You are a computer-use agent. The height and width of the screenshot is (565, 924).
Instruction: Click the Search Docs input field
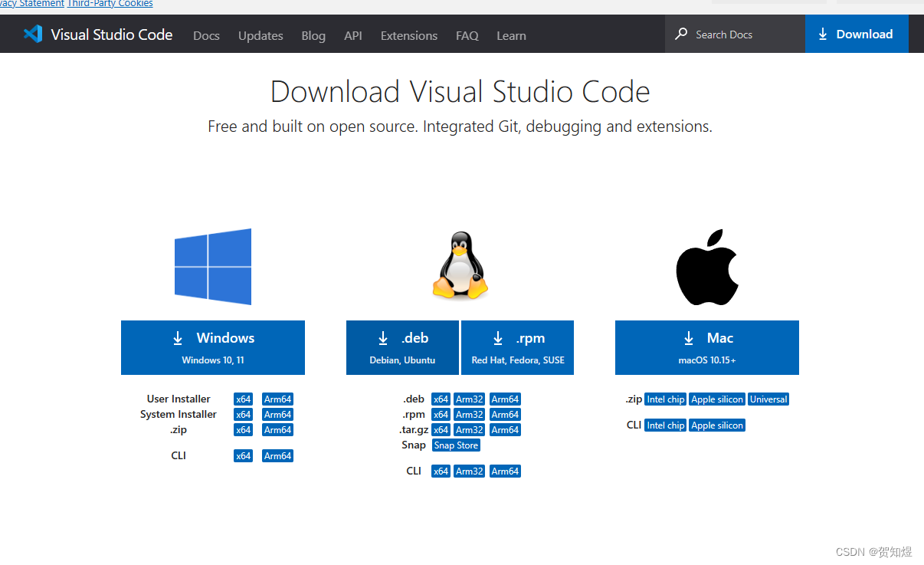tap(735, 34)
